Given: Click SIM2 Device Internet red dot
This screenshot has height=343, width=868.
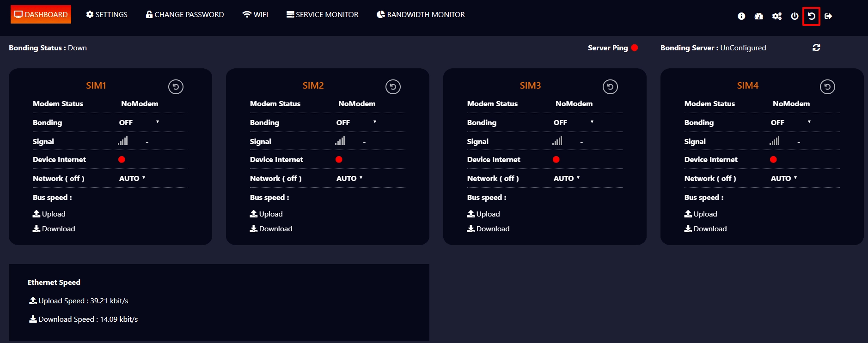Looking at the screenshot, I should tap(339, 159).
